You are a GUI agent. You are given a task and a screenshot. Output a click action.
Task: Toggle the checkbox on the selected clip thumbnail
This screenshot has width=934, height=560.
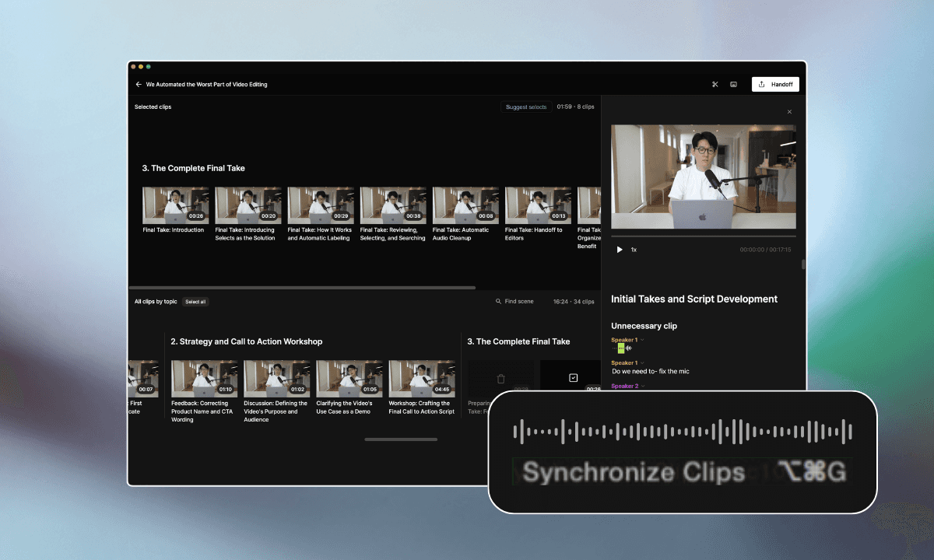pyautogui.click(x=573, y=377)
